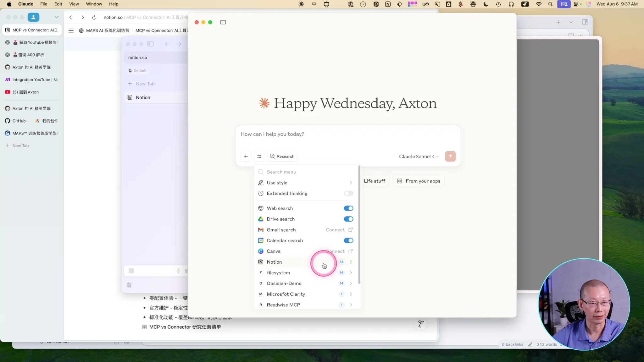Expand the filesystem tools submenu
This screenshot has width=644, height=362.
pos(350,273)
